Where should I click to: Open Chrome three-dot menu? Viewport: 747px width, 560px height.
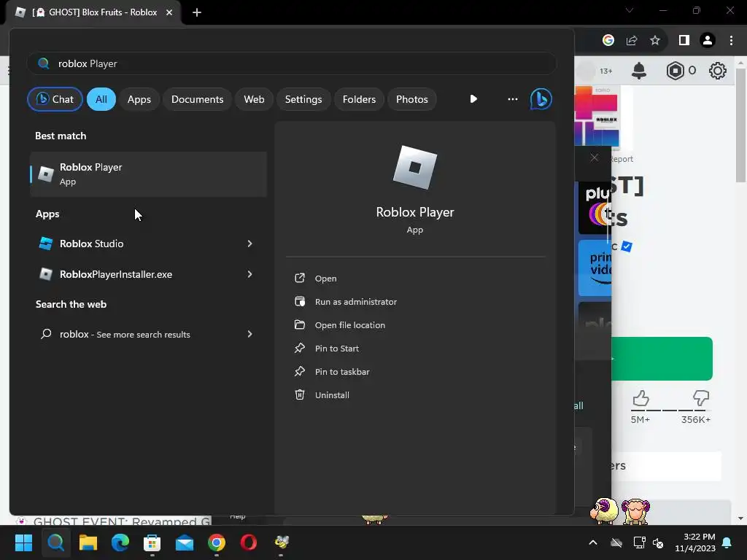pyautogui.click(x=731, y=41)
